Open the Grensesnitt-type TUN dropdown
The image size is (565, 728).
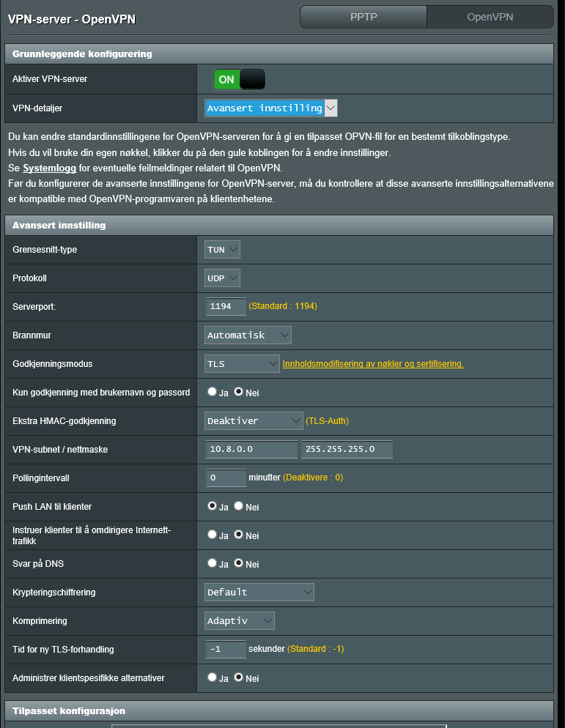(222, 249)
